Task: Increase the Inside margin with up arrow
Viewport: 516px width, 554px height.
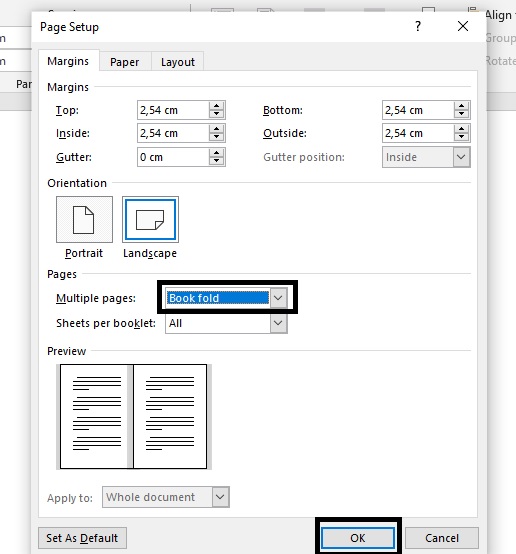Action: tap(216, 129)
